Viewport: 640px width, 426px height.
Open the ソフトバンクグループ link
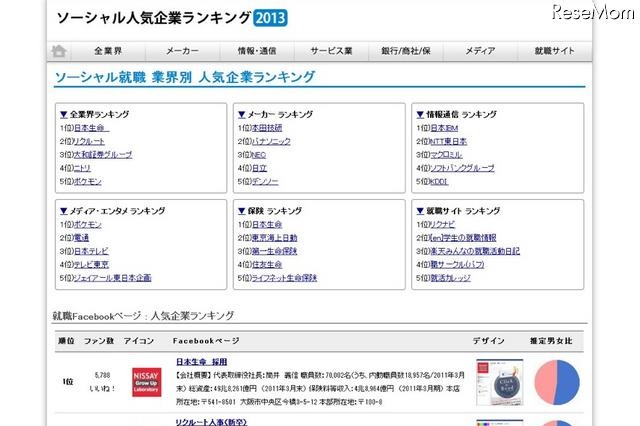[462, 168]
